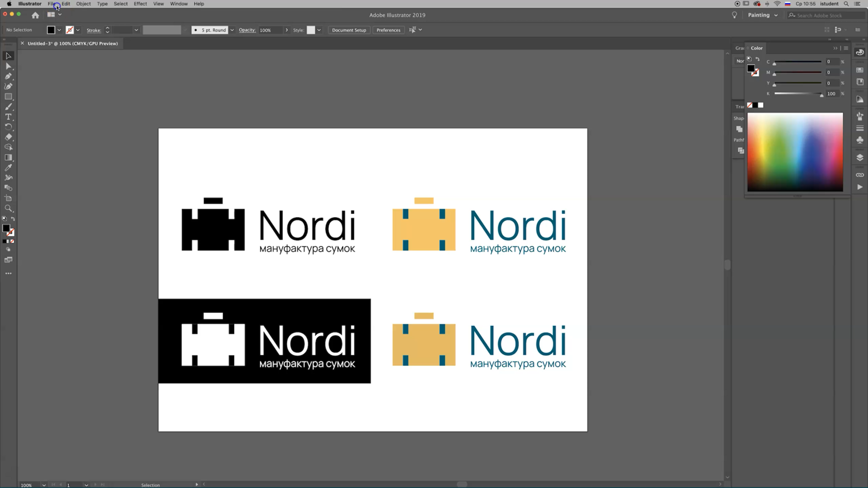The height and width of the screenshot is (488, 868).
Task: Open the Layers panel dock icon
Action: 860,158
